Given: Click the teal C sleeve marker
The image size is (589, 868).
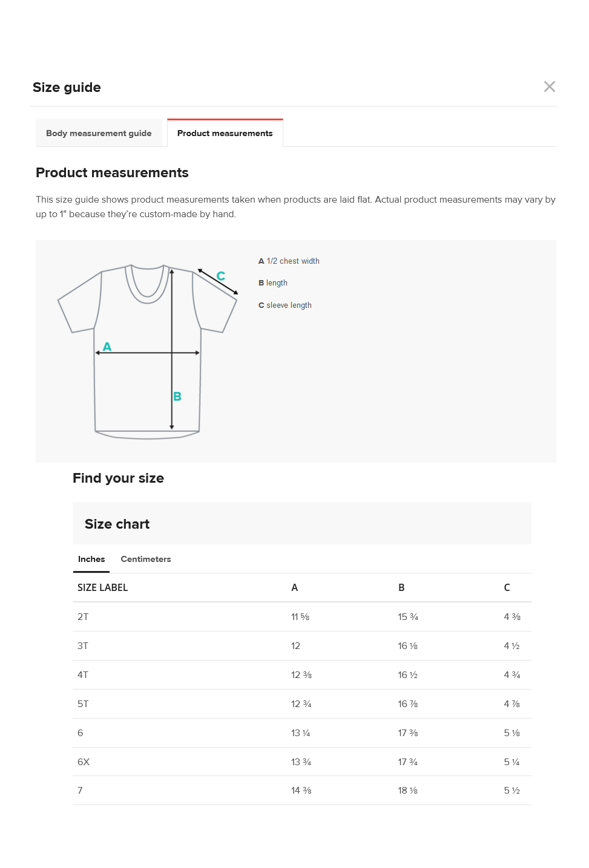Looking at the screenshot, I should click(221, 276).
